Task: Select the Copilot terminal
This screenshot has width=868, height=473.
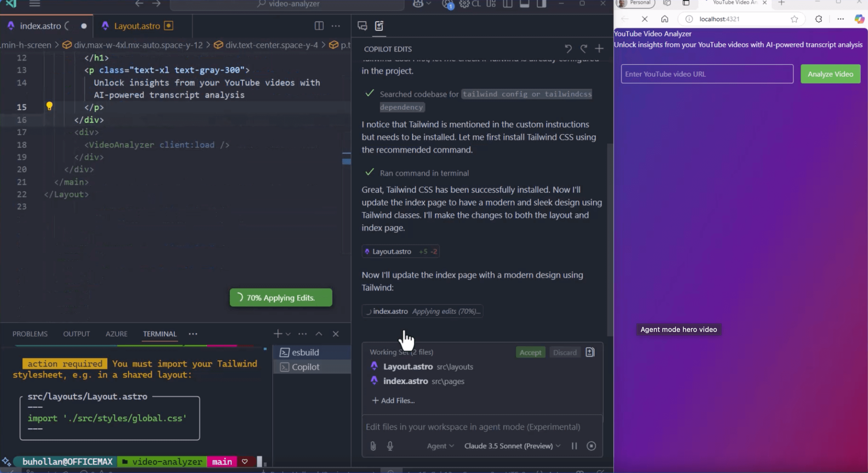Action: point(312,367)
